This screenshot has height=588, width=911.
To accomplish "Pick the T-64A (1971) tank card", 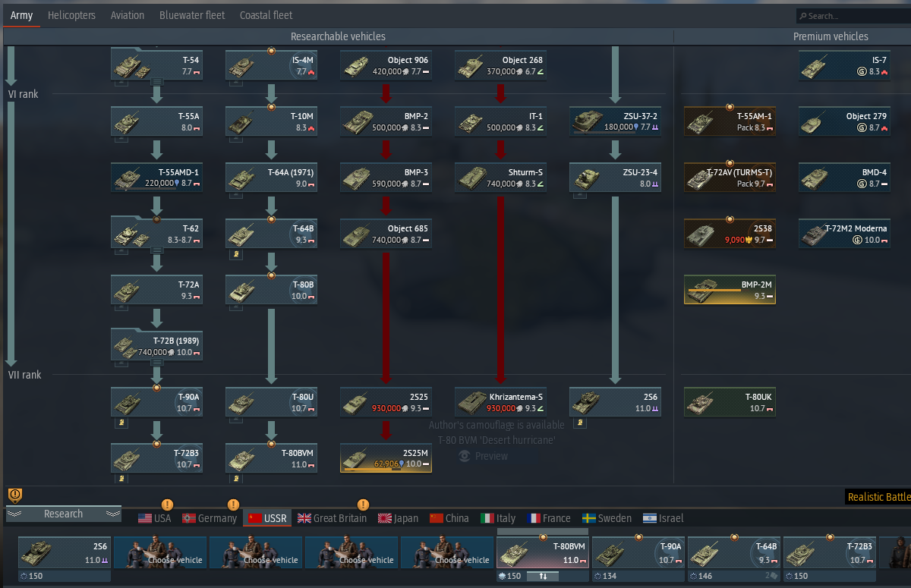I will coord(272,178).
